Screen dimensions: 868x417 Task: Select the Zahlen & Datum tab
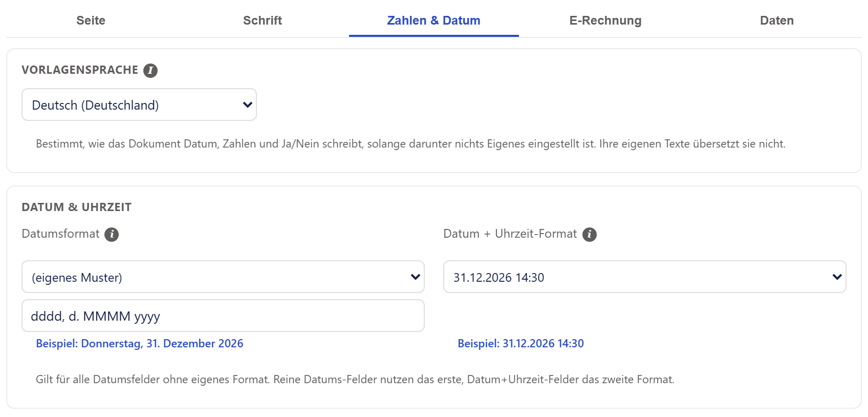(434, 20)
